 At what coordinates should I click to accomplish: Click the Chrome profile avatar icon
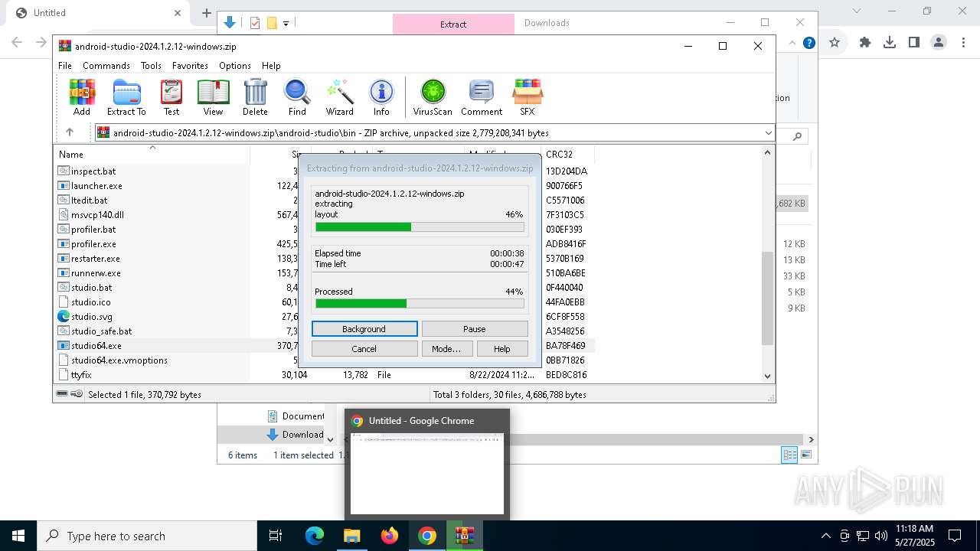(x=939, y=43)
